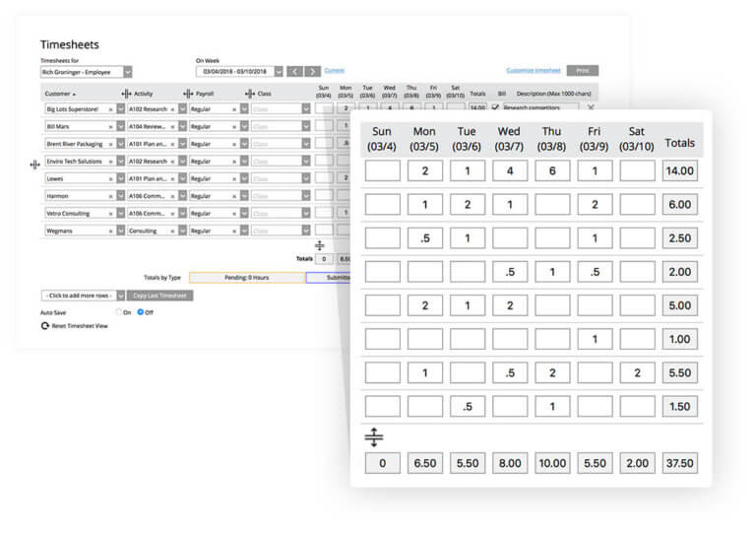Click the Fri (03/9) header in enlarged panel
The height and width of the screenshot is (534, 756).
[x=594, y=139]
